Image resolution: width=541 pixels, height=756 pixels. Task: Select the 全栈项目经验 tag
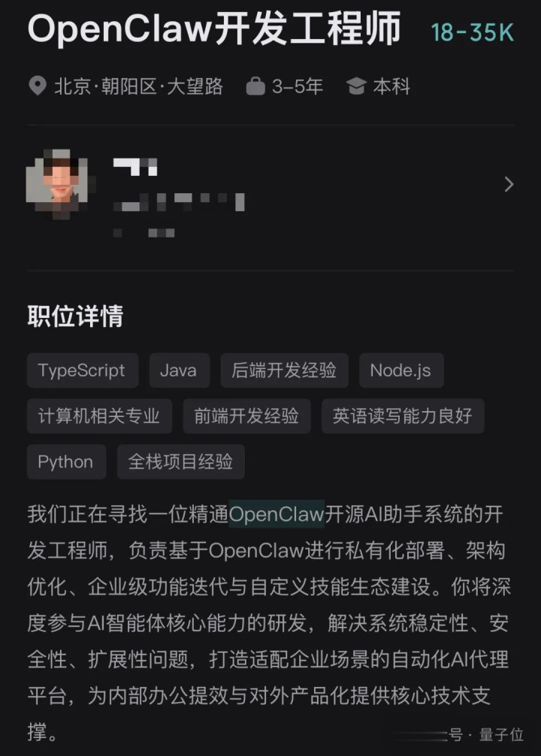(181, 462)
